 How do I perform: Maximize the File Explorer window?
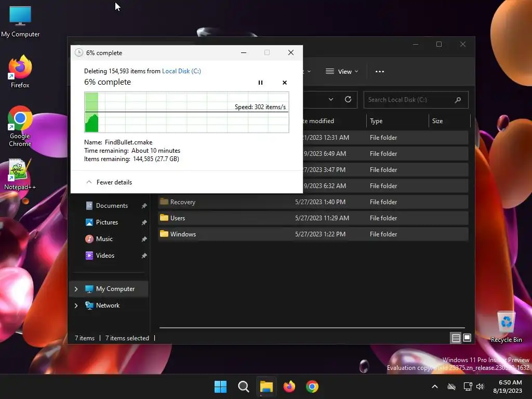[x=439, y=45]
